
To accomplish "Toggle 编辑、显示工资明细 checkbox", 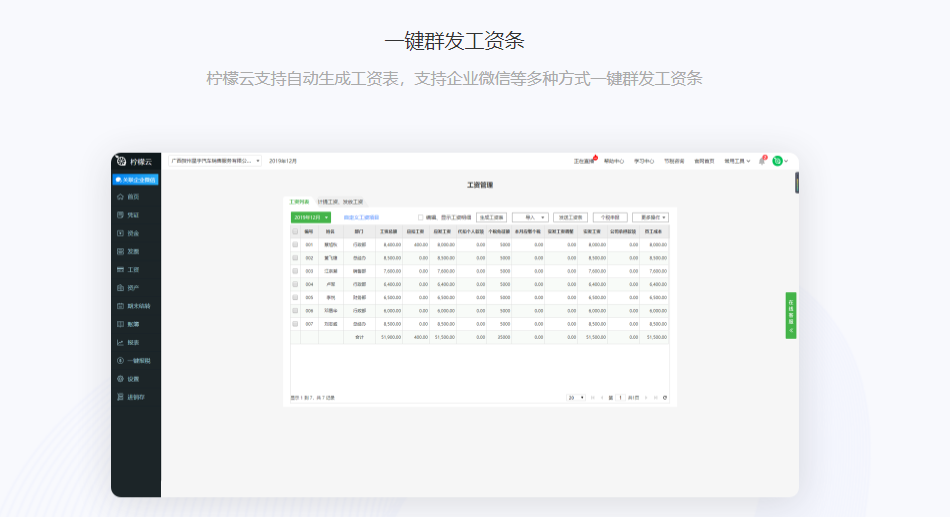I will coord(420,218).
